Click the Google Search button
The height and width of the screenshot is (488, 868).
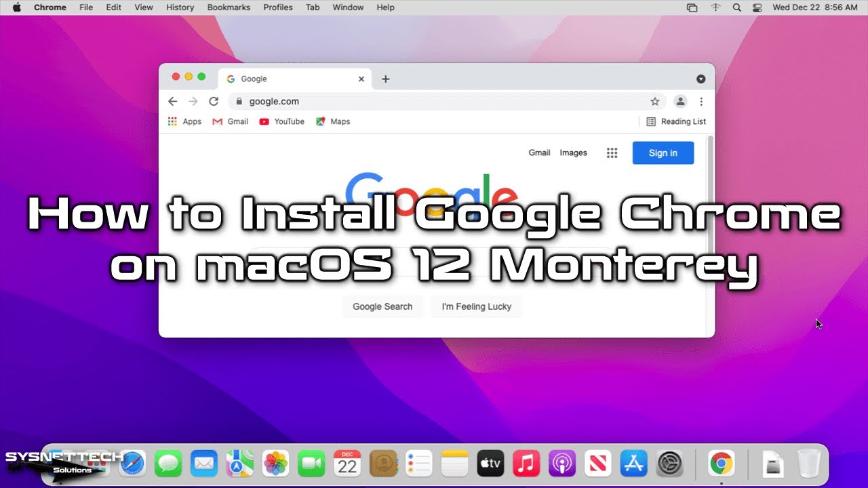(x=382, y=306)
